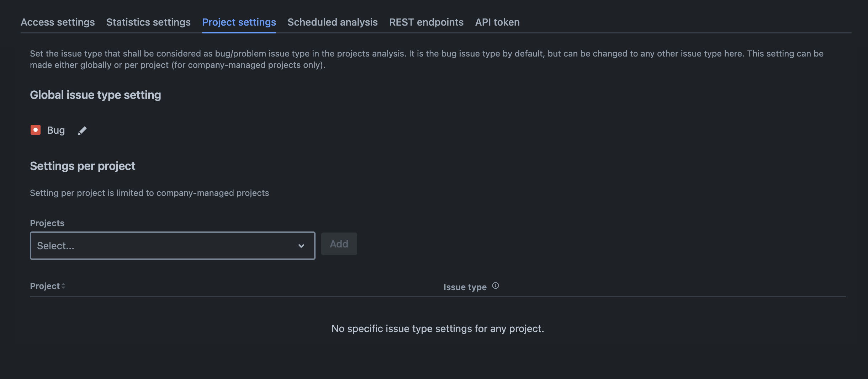Click the sort arrows next to Project
Screen dimensions: 868x379
[63, 286]
